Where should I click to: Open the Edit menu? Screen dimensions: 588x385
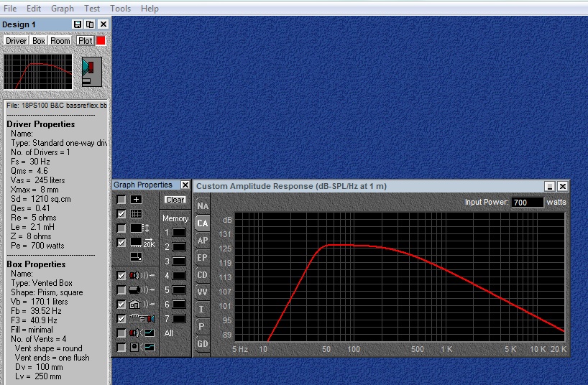tap(34, 8)
